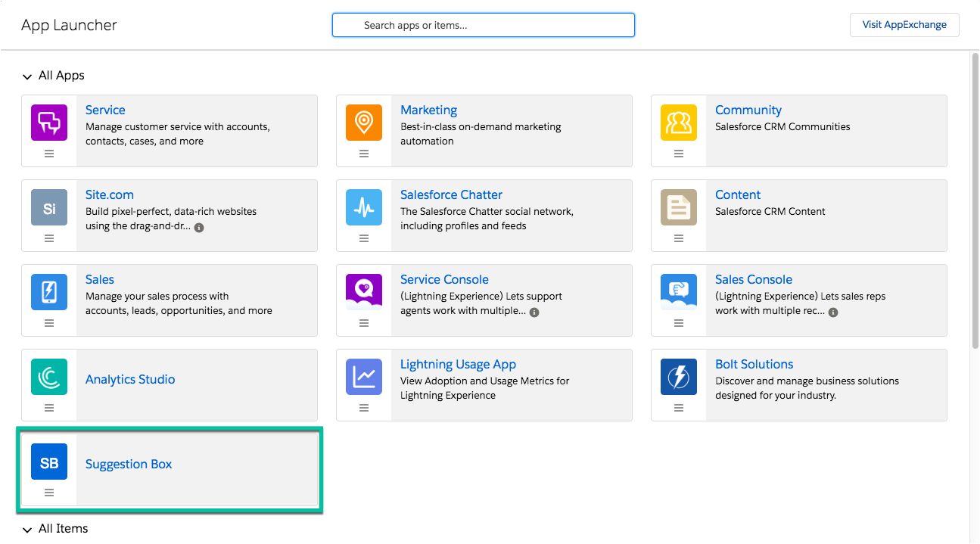This screenshot has width=980, height=544.
Task: Open the Suggestion Box link
Action: (x=129, y=464)
